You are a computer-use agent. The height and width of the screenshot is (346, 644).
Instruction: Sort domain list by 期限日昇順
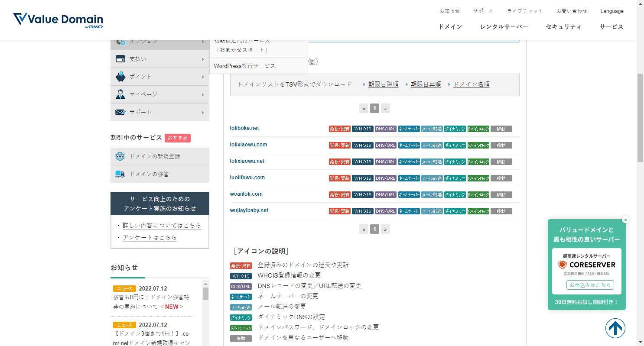click(426, 84)
